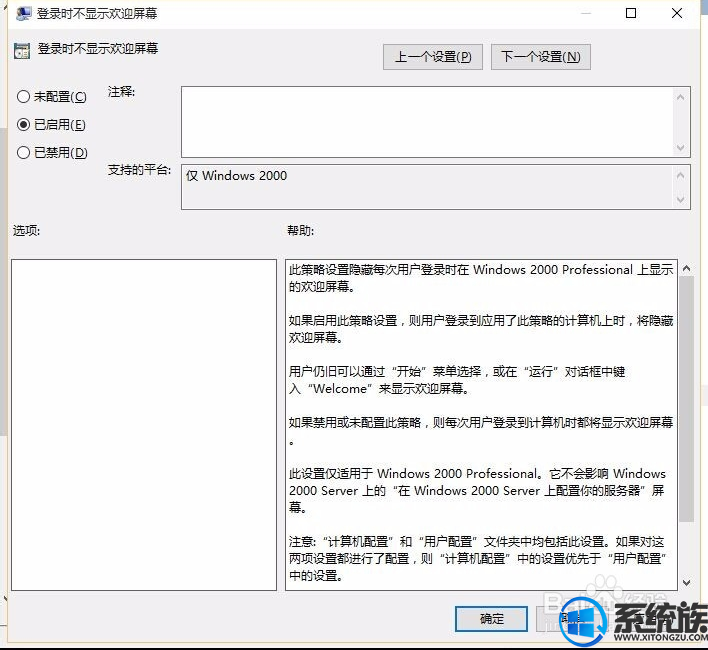Click down arrow of 帮助 help scrollbar
This screenshot has height=650, width=708.
click(x=686, y=583)
